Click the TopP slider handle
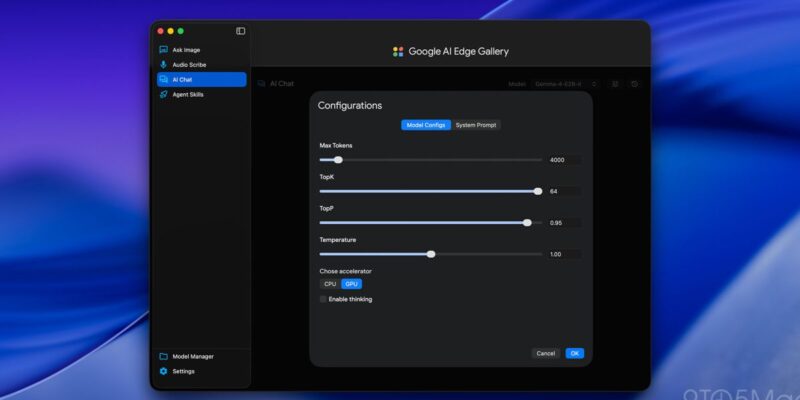The height and width of the screenshot is (400, 800). (x=527, y=222)
